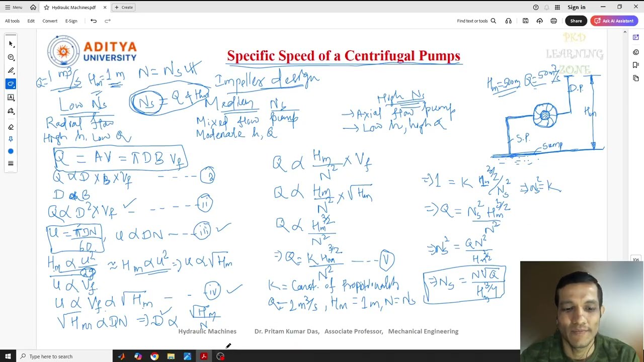Screen dimensions: 644x362
Task: Redo the last action
Action: (x=107, y=21)
